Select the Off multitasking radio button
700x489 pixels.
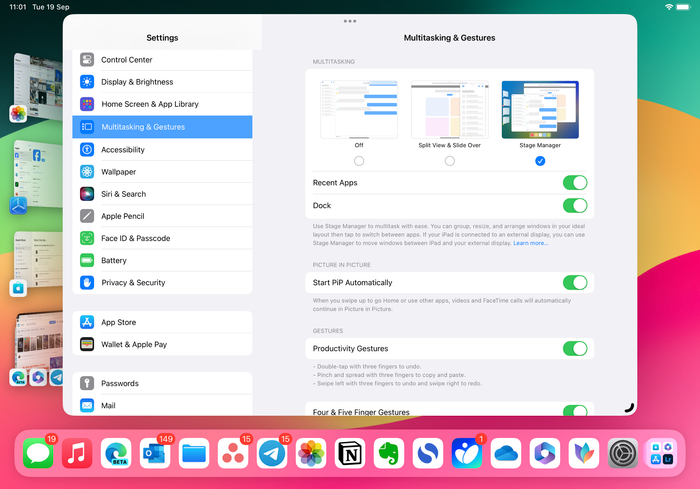tap(359, 161)
